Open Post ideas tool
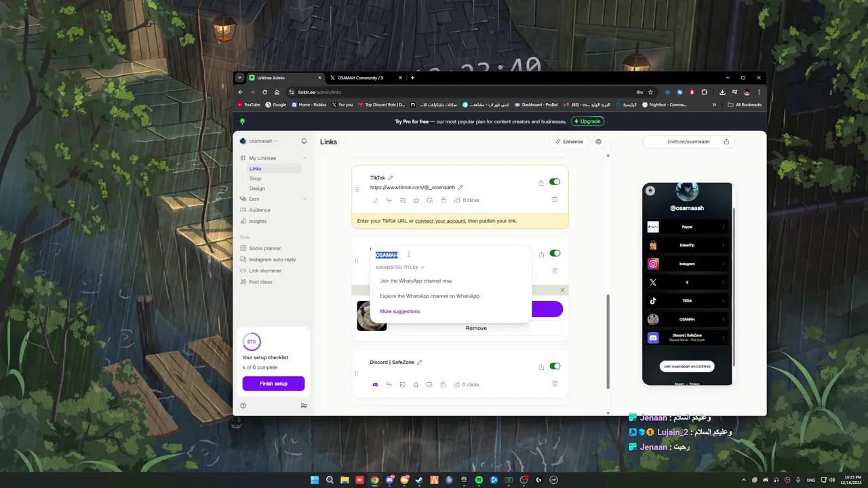The height and width of the screenshot is (488, 868). pos(256,282)
